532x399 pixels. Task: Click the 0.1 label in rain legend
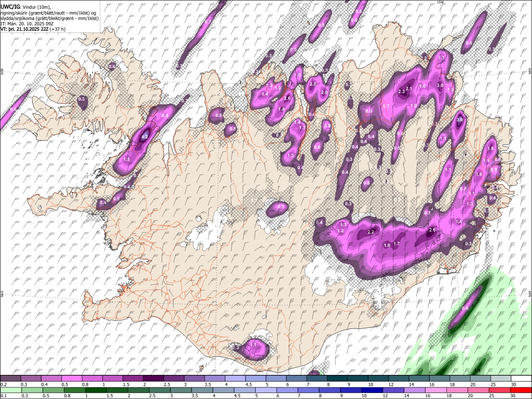[x=4, y=396]
